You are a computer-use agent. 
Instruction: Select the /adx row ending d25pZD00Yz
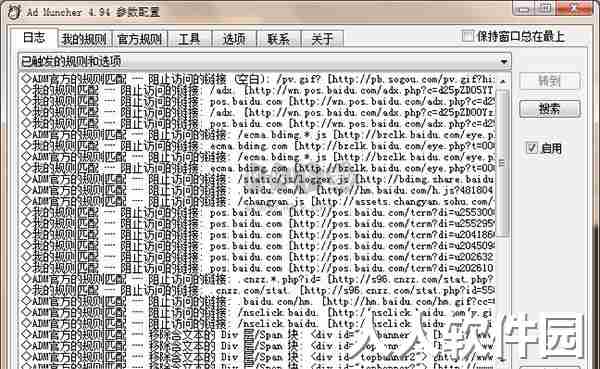[x=257, y=113]
